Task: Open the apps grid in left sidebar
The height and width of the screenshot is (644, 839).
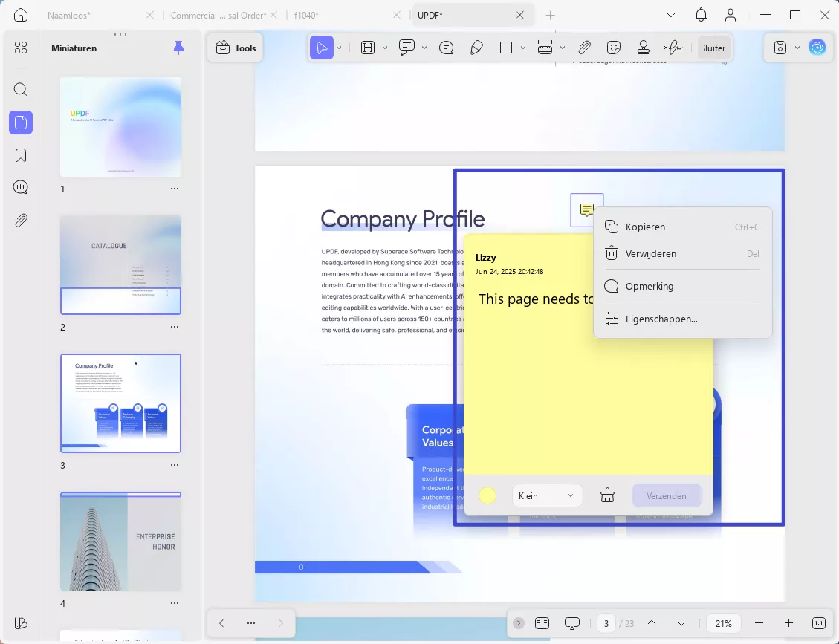Action: (x=21, y=48)
